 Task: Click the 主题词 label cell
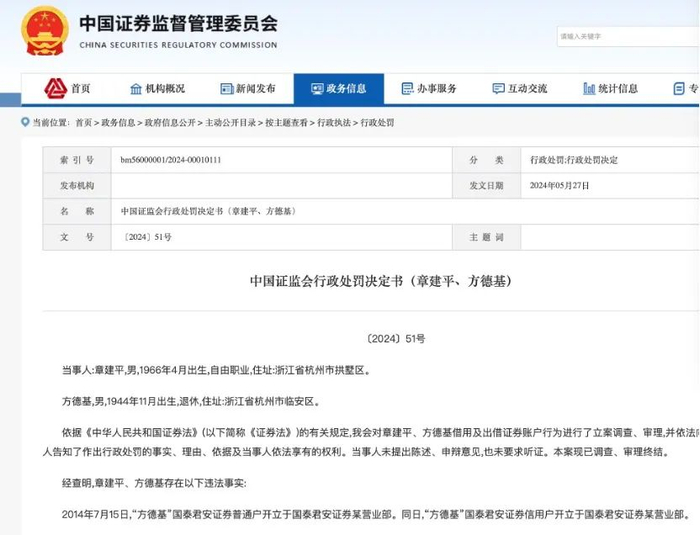[486, 237]
